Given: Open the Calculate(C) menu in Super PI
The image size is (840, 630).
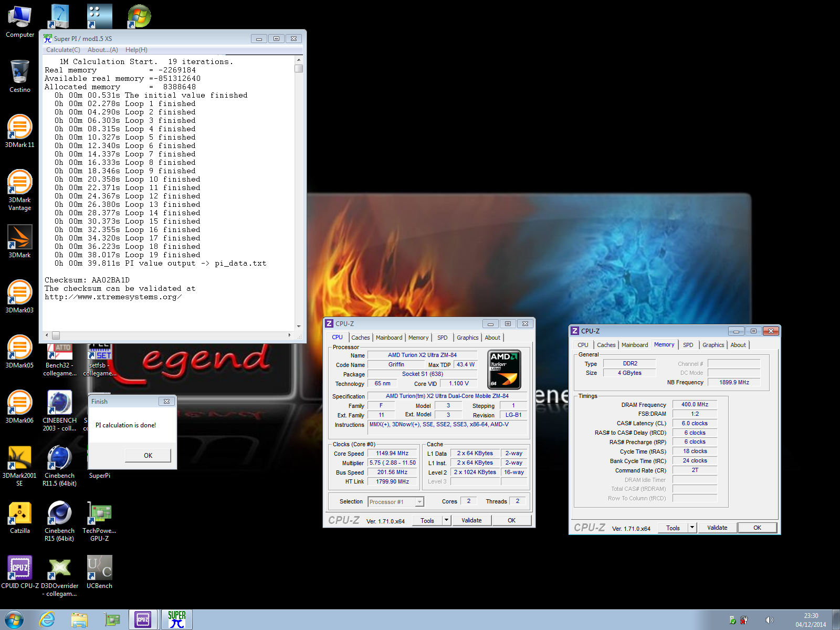Looking at the screenshot, I should [63, 50].
